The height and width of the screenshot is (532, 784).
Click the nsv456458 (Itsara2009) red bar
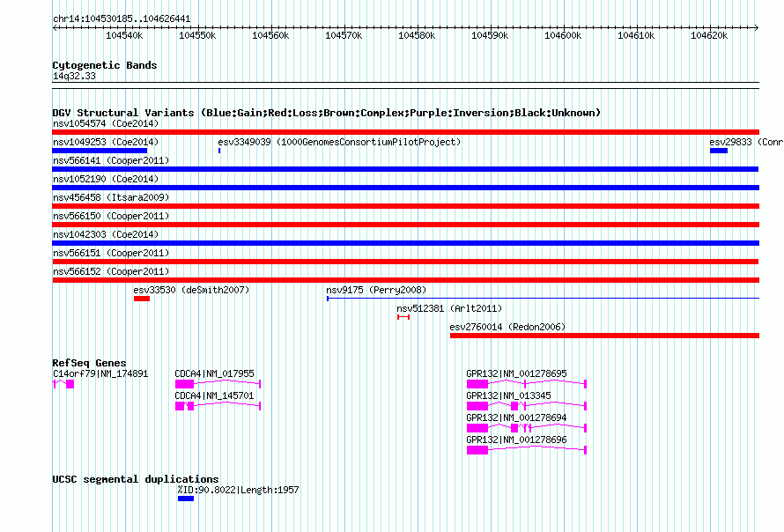(405, 206)
